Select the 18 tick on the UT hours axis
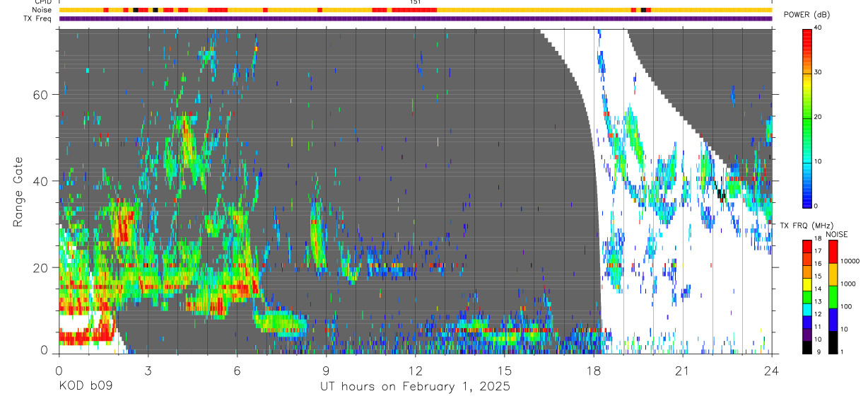868x401 pixels. 594,370
